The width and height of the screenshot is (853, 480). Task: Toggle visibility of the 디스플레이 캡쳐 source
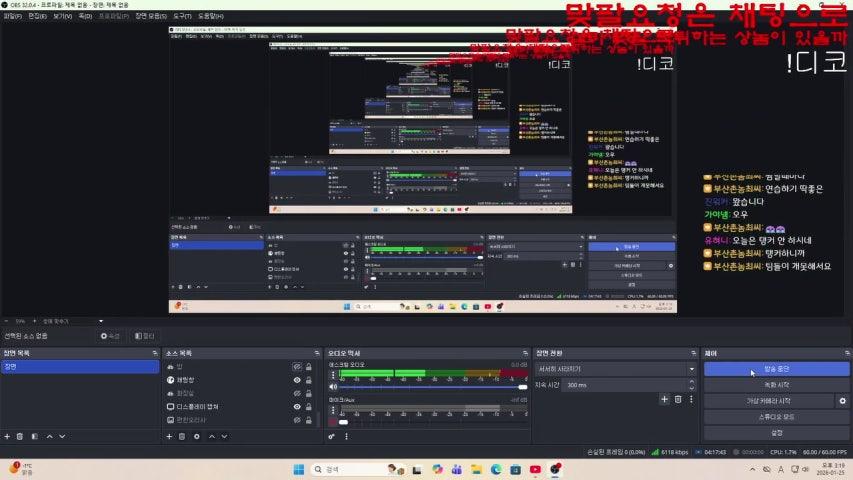pyautogui.click(x=297, y=407)
